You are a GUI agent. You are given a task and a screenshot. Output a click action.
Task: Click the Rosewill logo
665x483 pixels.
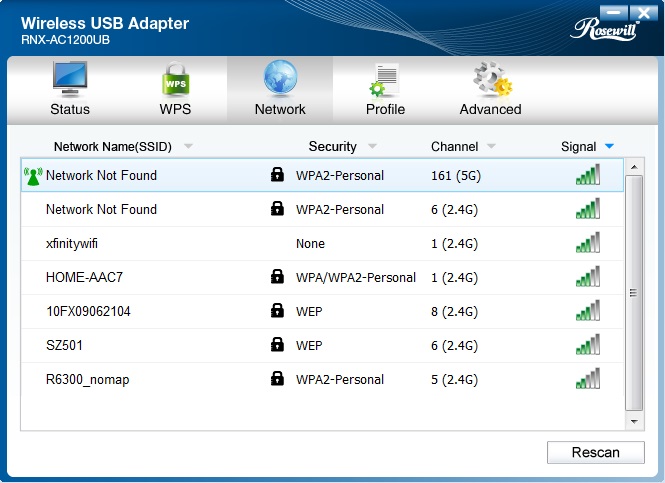pos(605,30)
